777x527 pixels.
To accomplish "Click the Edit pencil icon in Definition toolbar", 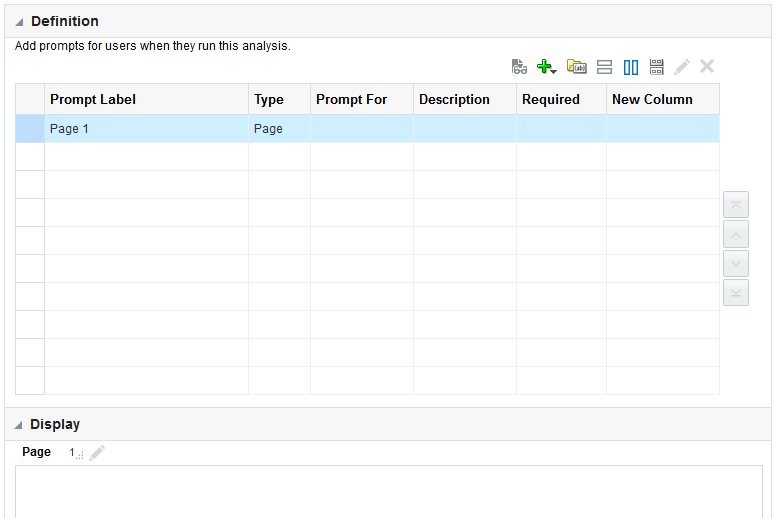I will click(x=682, y=67).
